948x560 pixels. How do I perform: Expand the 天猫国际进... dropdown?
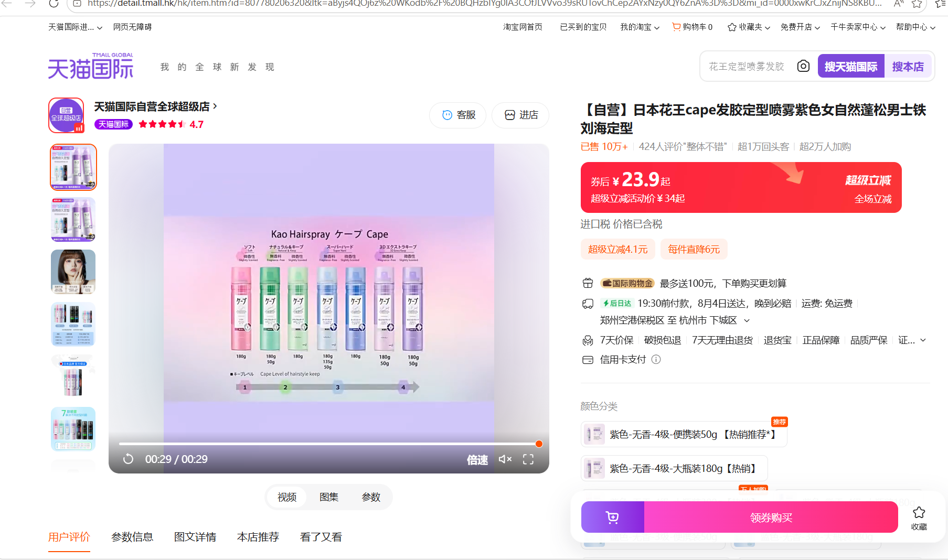pos(76,27)
